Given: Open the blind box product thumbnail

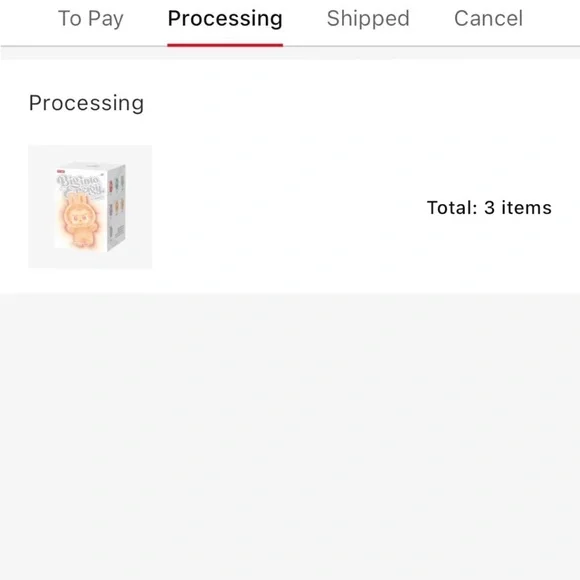Looking at the screenshot, I should tap(90, 206).
